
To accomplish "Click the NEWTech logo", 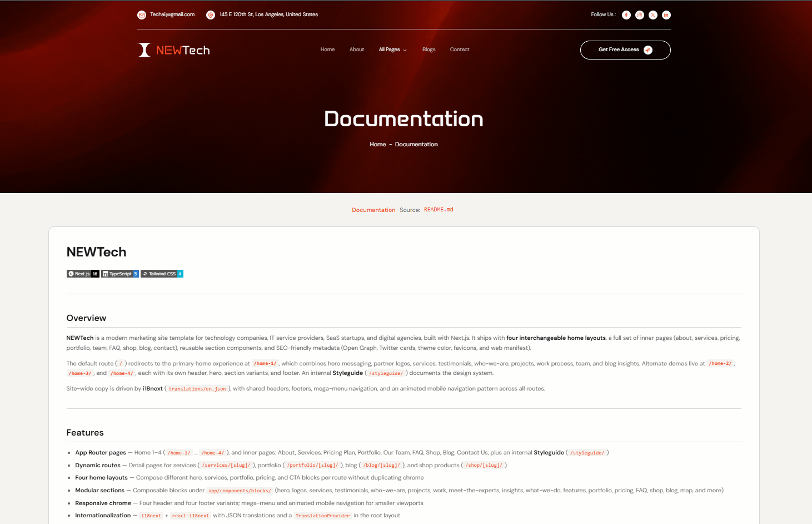I will [173, 50].
